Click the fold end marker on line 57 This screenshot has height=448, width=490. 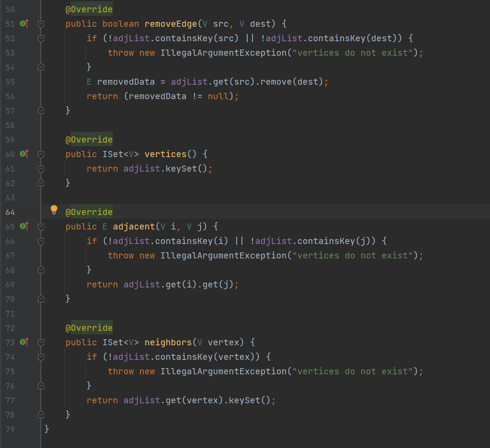pos(41,111)
